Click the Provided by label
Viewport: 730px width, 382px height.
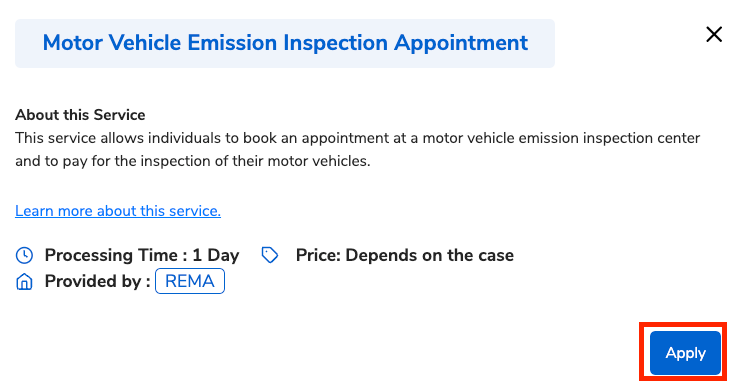coord(97,281)
